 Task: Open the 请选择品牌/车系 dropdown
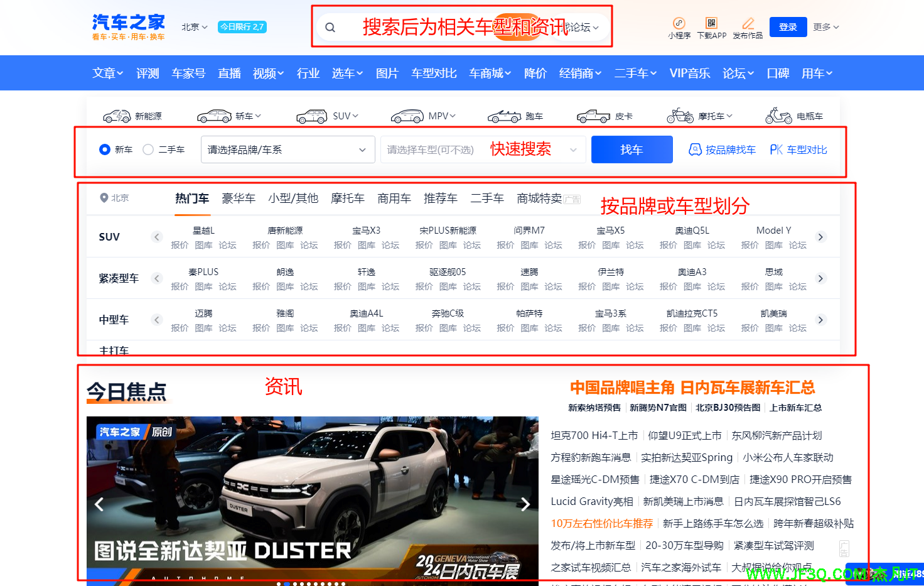point(287,149)
